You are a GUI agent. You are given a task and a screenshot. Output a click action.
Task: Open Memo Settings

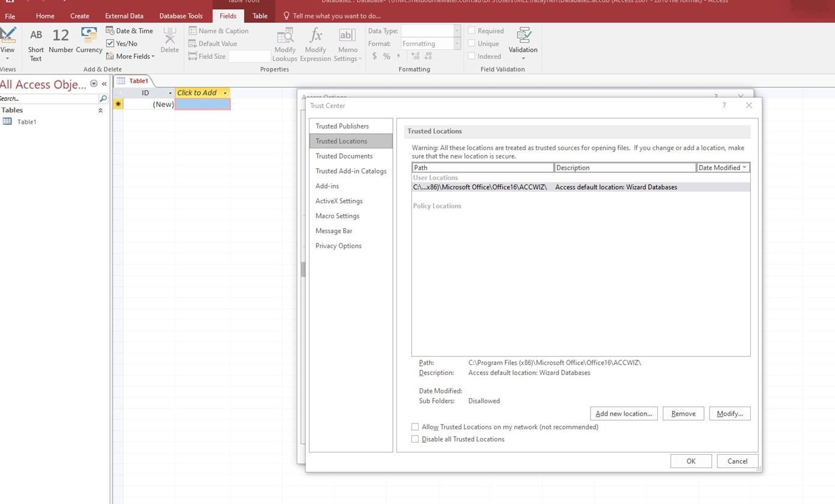coord(347,45)
